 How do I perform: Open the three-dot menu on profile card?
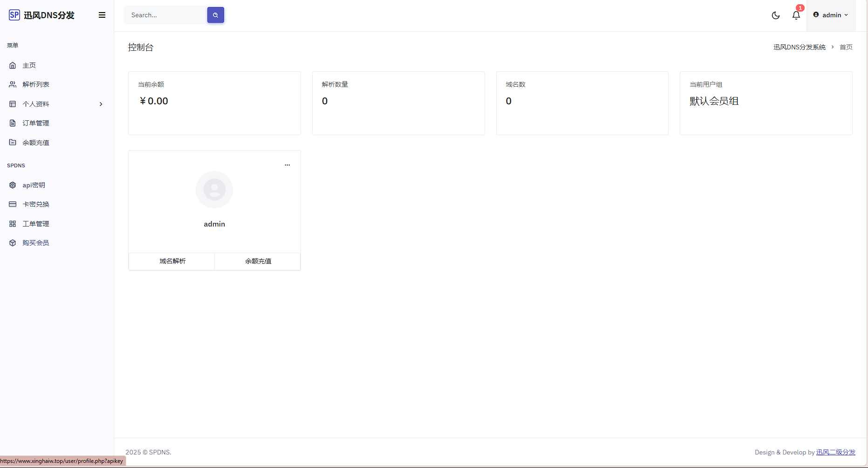pos(287,165)
